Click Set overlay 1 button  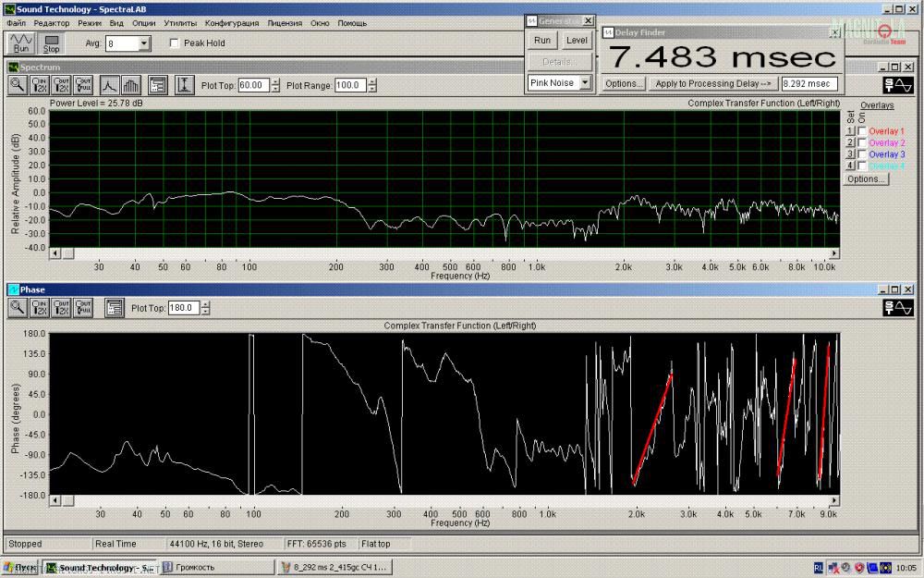click(x=850, y=131)
